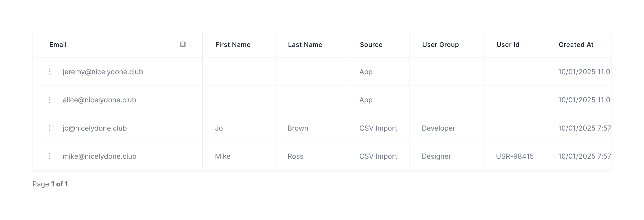Viewport: 644px width, 220px height.
Task: Select the USR-98415 user id cell
Action: tap(514, 156)
